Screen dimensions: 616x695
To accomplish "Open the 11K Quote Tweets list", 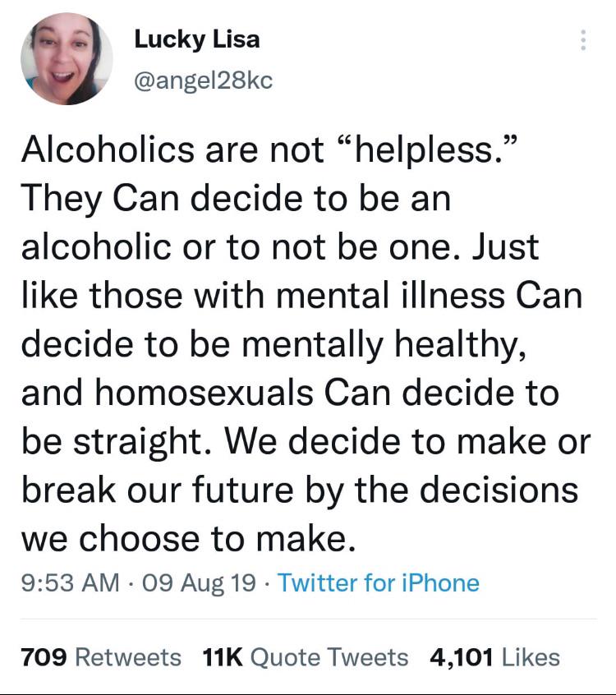I will 305,657.
